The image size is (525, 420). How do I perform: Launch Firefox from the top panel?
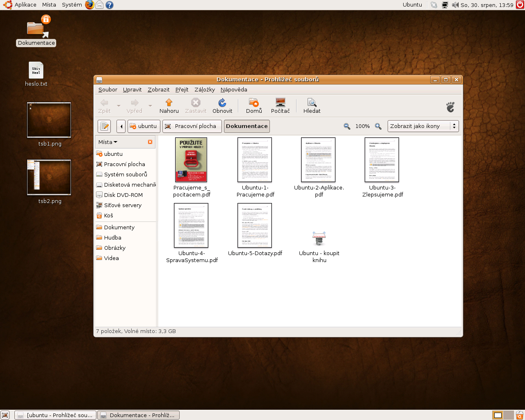click(x=89, y=5)
